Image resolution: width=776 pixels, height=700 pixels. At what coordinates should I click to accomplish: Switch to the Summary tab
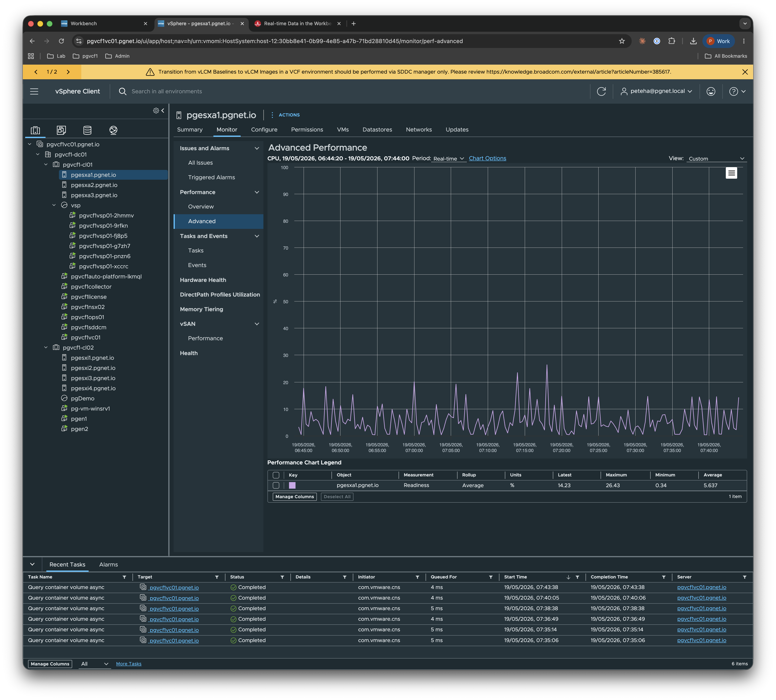(x=190, y=130)
